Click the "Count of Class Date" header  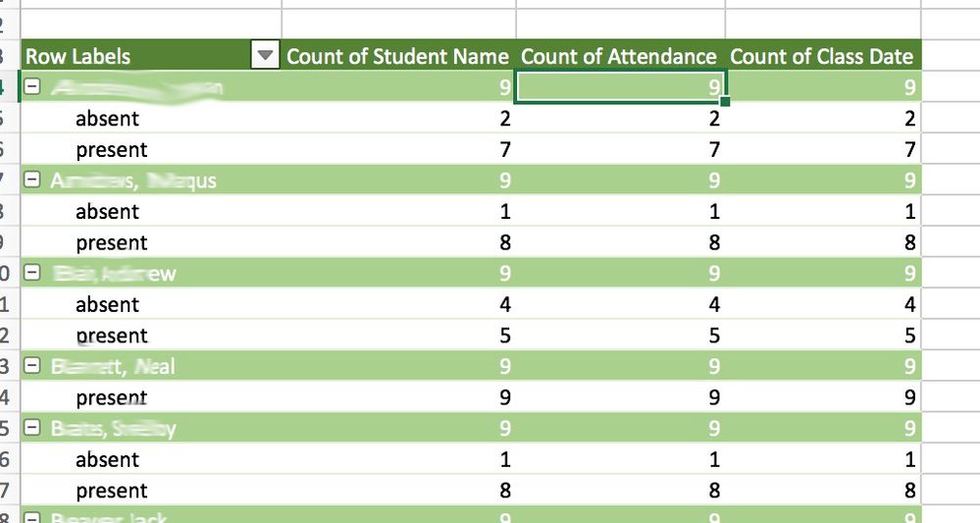(822, 57)
